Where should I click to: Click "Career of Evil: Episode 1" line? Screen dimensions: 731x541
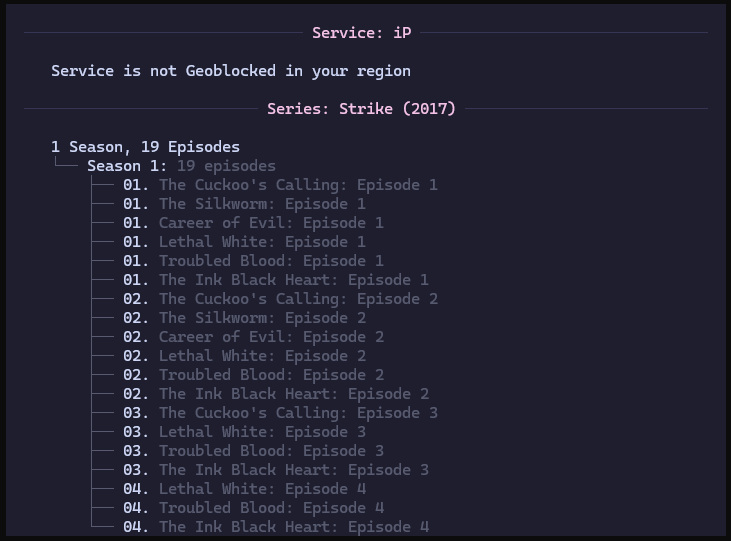[271, 223]
